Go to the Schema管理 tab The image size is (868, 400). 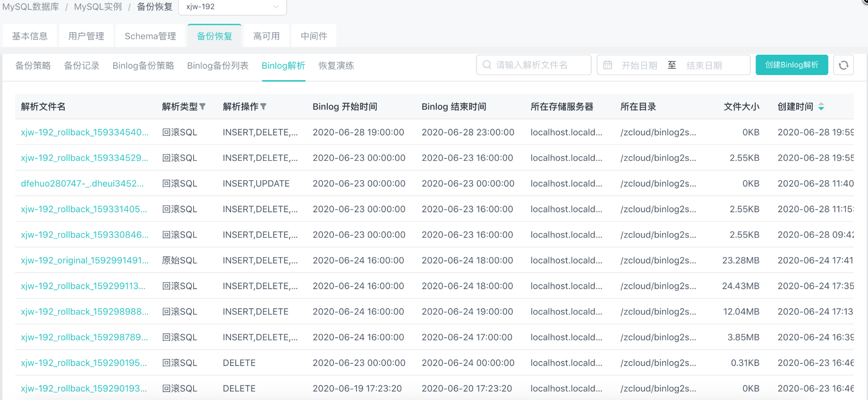coord(150,36)
